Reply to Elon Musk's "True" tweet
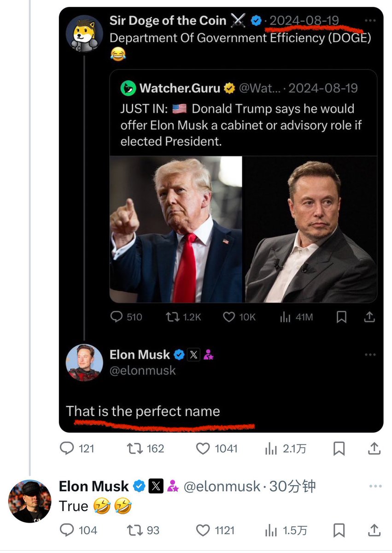The image size is (392, 553). [x=67, y=530]
